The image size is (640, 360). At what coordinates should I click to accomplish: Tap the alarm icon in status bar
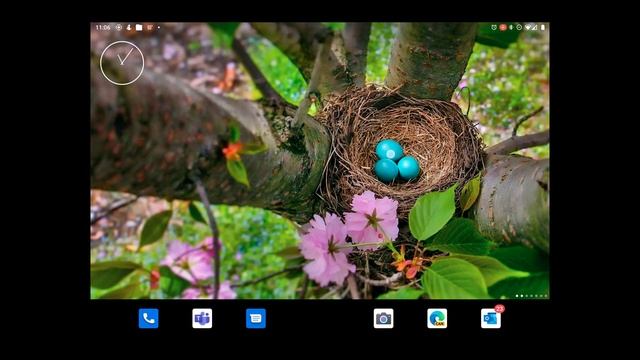click(494, 27)
